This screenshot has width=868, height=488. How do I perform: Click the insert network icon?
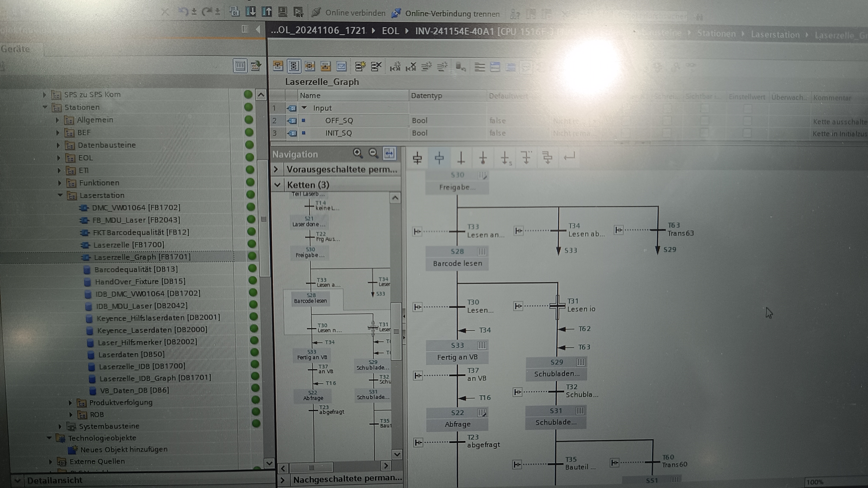click(x=395, y=66)
